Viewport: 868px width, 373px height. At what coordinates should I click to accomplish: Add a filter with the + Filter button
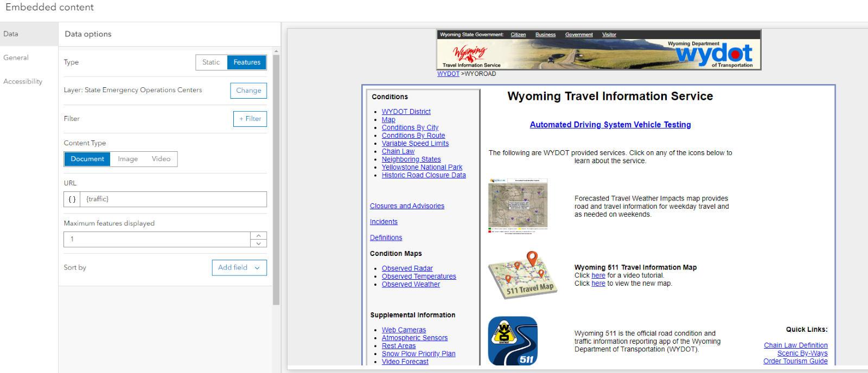(x=250, y=119)
